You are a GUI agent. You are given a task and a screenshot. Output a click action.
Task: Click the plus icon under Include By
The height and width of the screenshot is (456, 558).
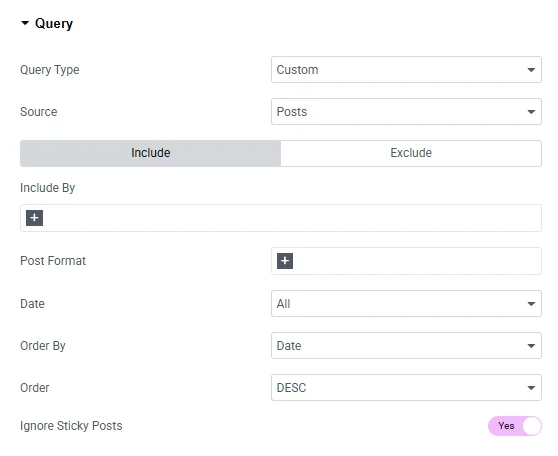[x=35, y=218]
